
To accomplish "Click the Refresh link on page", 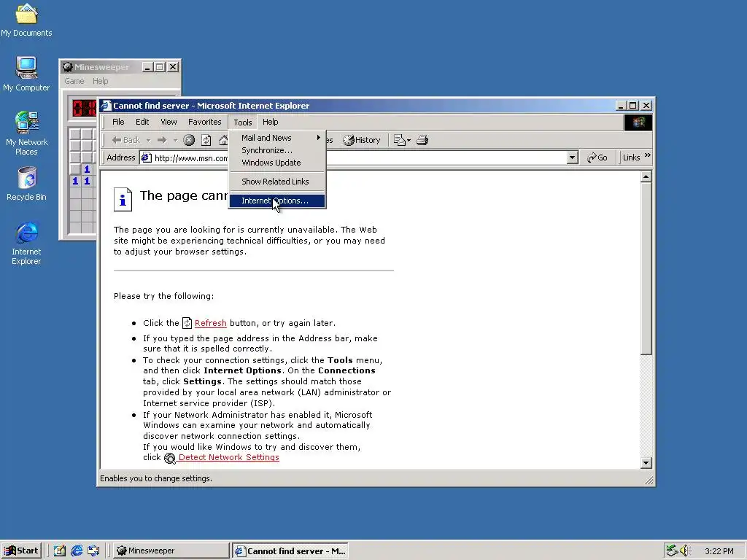I will coord(211,323).
